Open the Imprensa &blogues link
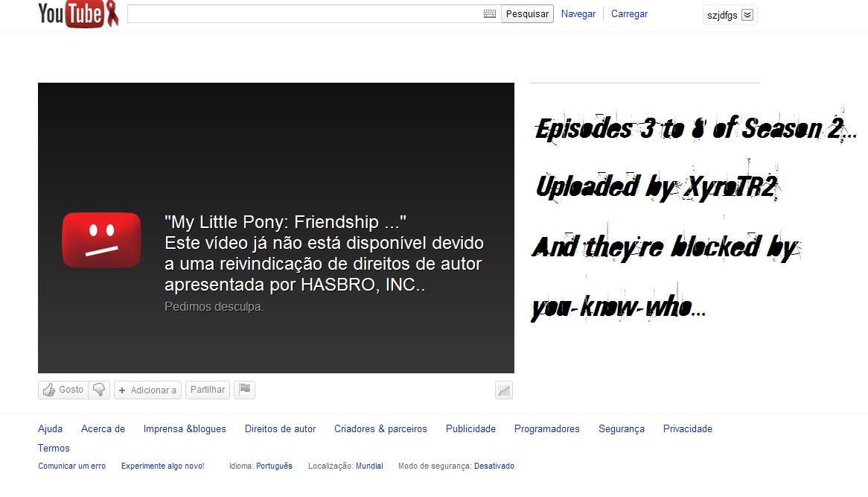This screenshot has width=868, height=497. [185, 429]
